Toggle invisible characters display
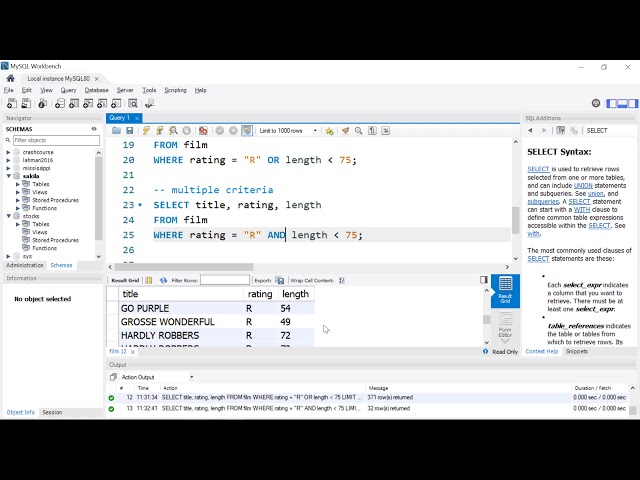The height and width of the screenshot is (480, 640). pyautogui.click(x=372, y=131)
